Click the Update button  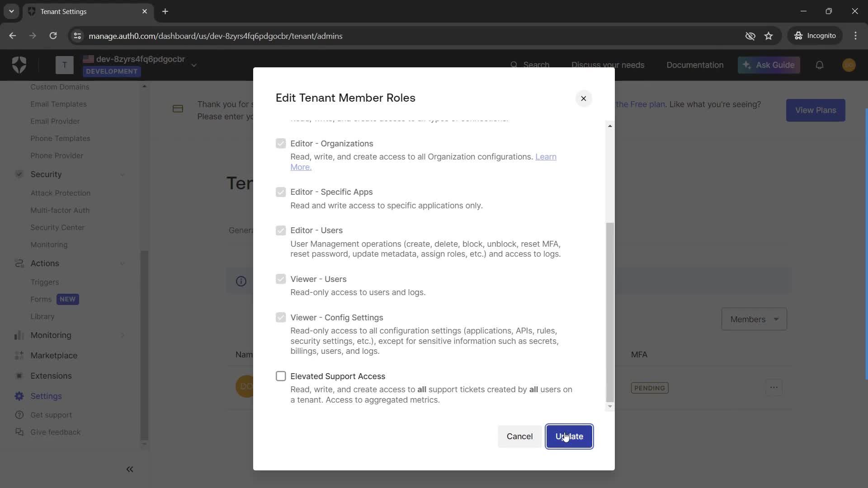pyautogui.click(x=569, y=436)
